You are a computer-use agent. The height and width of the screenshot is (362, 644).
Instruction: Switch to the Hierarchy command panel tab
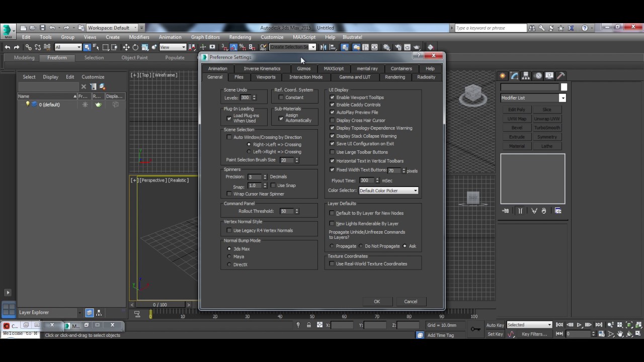(526, 76)
